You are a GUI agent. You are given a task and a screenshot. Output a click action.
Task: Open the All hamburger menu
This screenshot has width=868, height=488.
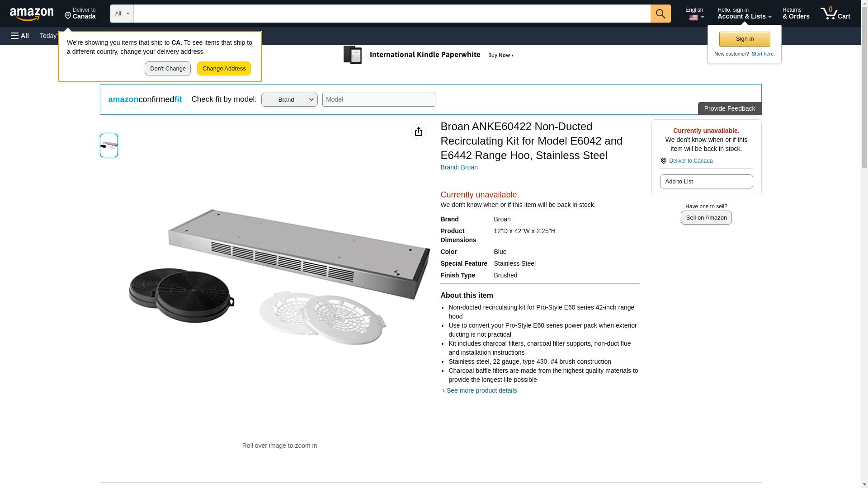click(20, 36)
